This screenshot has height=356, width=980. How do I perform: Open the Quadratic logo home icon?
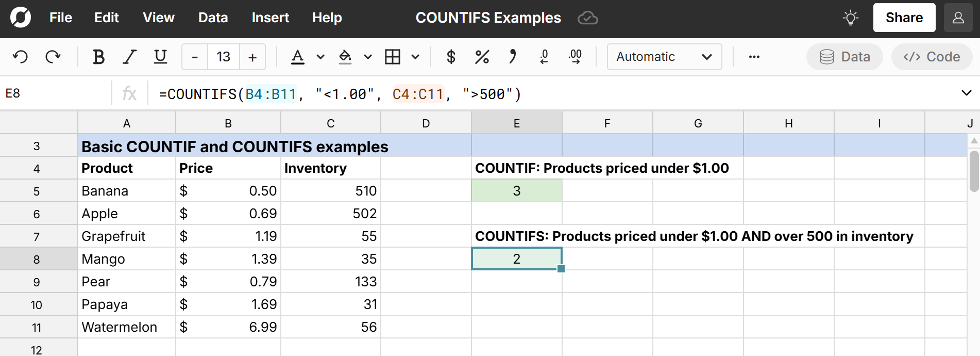[x=21, y=18]
